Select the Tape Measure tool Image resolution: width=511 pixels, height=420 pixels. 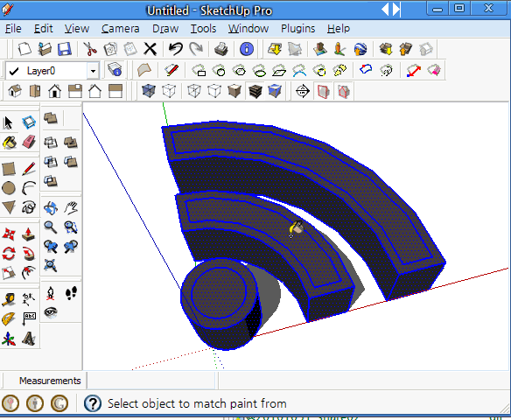point(9,299)
